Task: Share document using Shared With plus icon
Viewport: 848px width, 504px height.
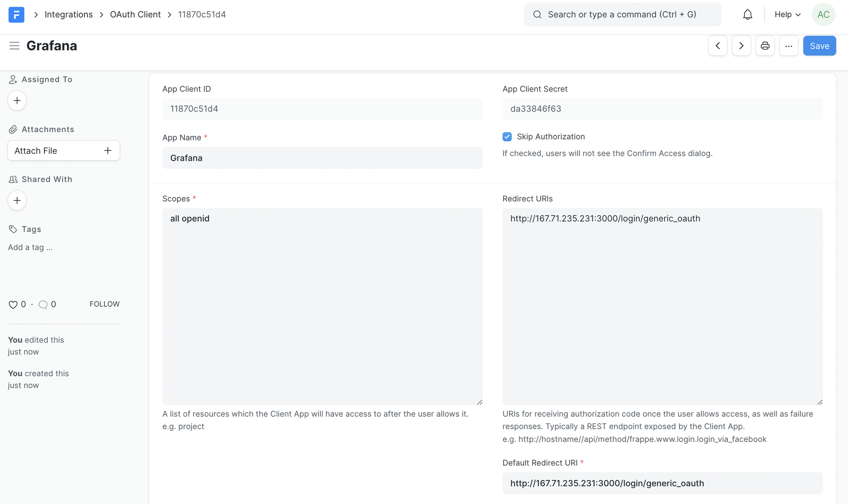Action: tap(17, 200)
